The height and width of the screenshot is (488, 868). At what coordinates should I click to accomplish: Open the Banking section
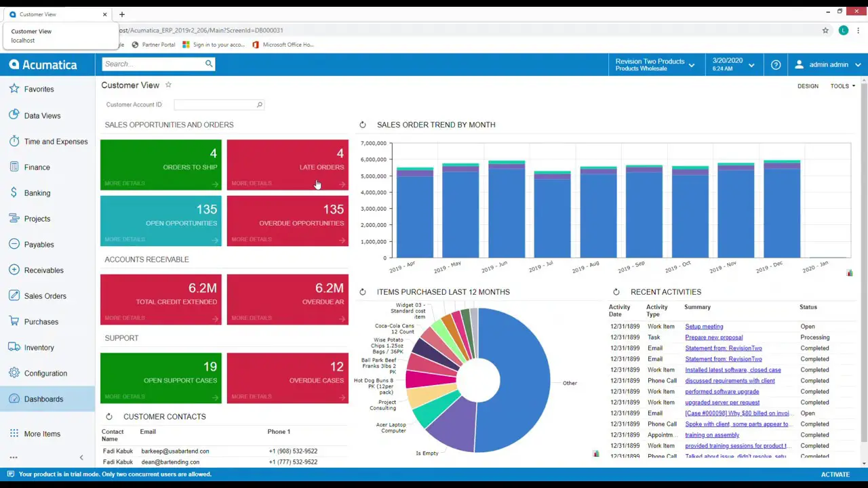(37, 192)
